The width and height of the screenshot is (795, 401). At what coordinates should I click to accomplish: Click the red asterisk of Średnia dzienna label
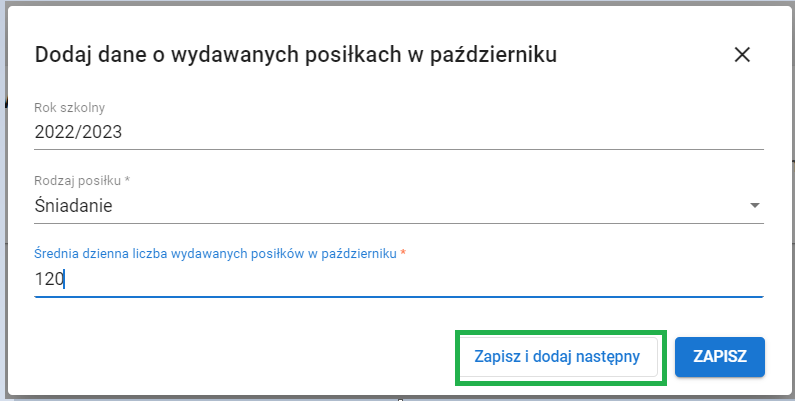point(403,254)
